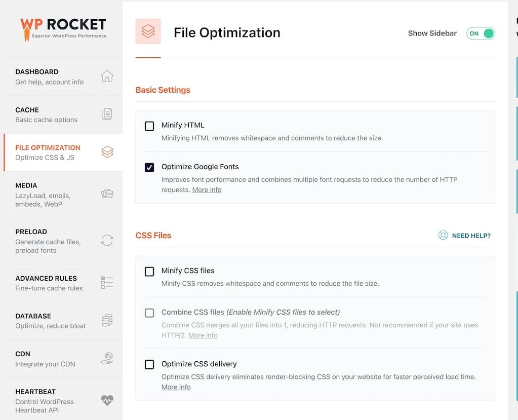Screen dimensions: 518x420
Task: Click the lifebuoy icon beside Need Help
Action: (443, 235)
